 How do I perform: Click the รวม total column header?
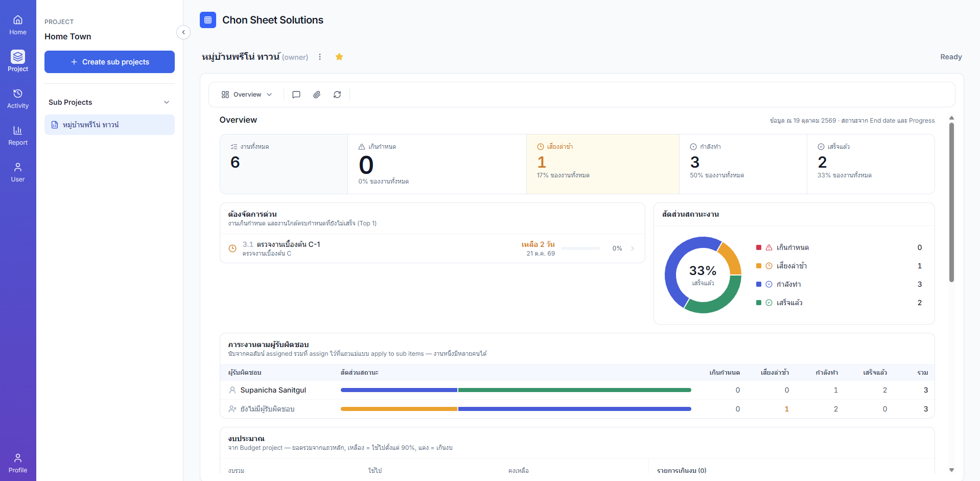pos(923,373)
